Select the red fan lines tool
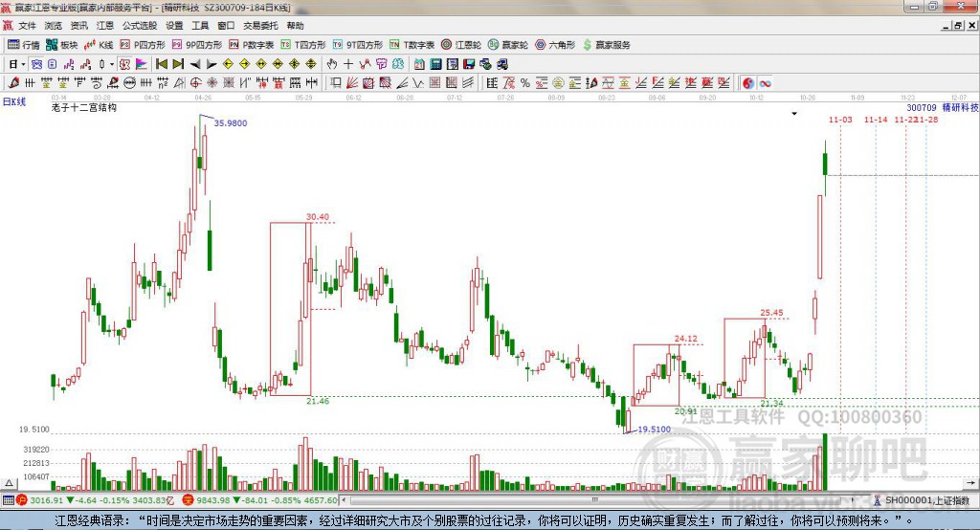The width and height of the screenshot is (980, 530). [352, 82]
